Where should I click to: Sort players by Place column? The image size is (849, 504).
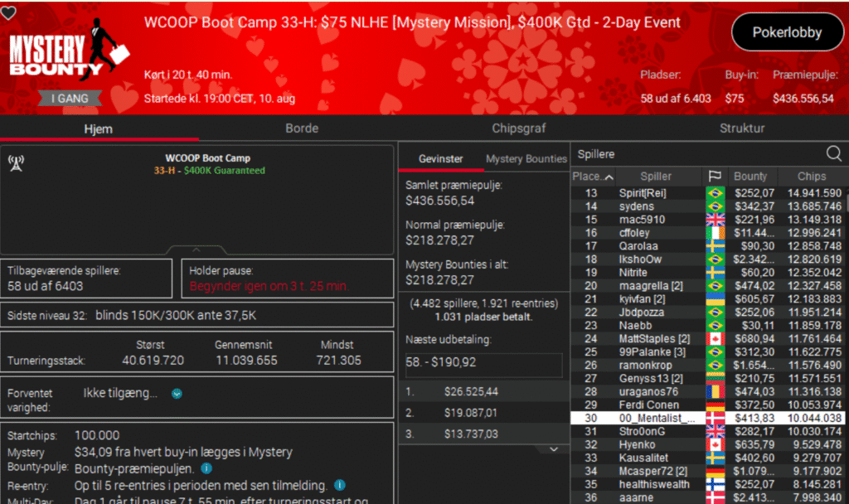593,177
